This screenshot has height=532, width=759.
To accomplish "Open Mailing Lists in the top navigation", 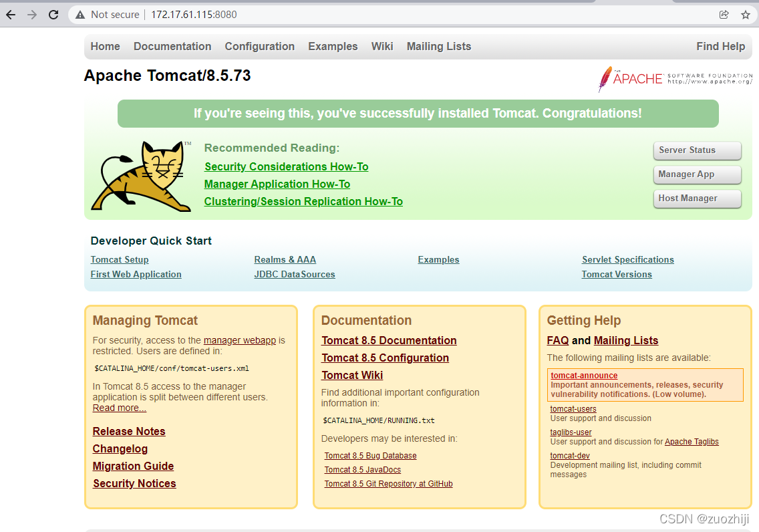I will coord(438,47).
